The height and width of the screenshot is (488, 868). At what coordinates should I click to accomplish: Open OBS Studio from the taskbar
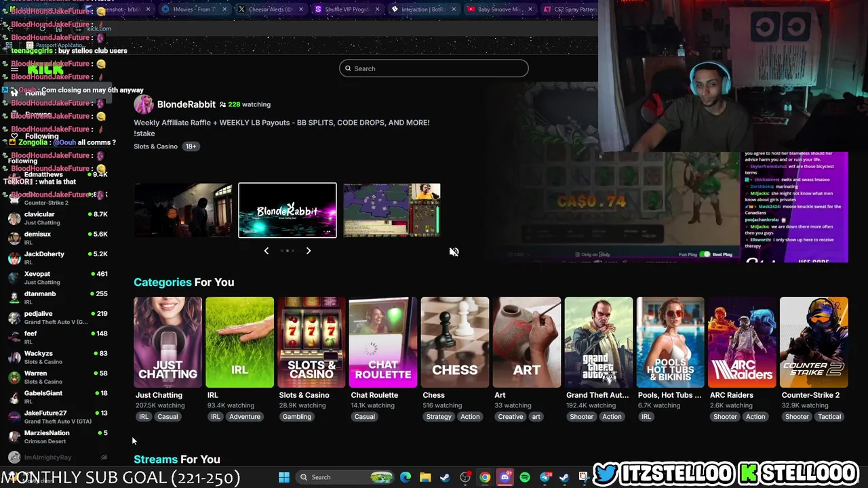(x=465, y=477)
